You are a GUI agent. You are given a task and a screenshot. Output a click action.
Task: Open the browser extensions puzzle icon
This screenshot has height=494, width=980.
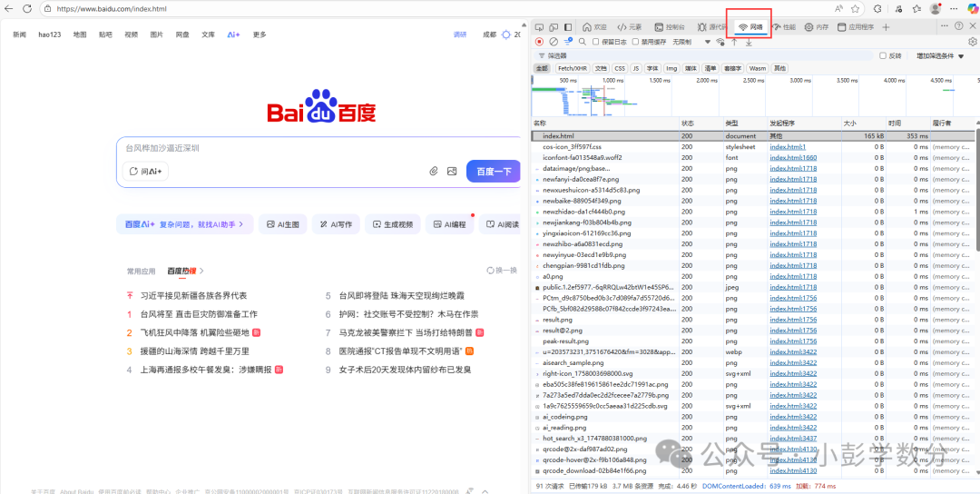pos(877,9)
